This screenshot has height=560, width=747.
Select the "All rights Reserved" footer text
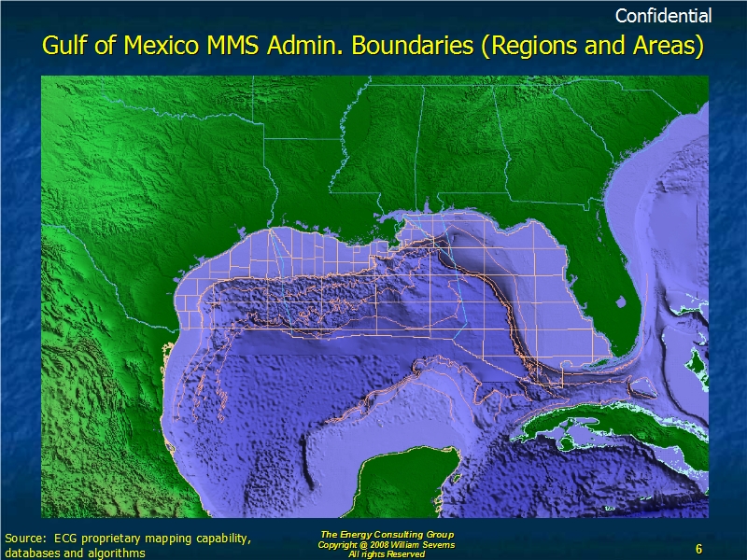[x=387, y=554]
